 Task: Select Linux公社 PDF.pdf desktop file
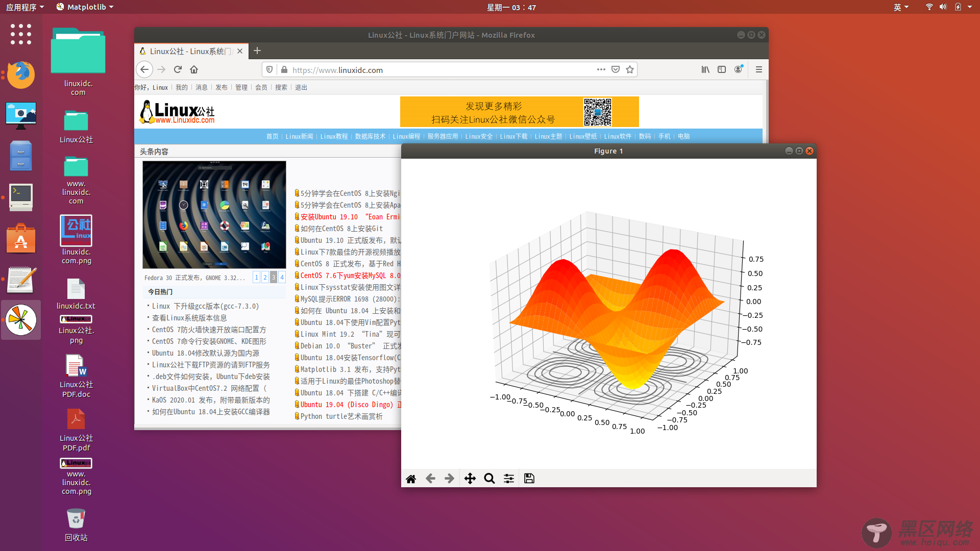(76, 430)
